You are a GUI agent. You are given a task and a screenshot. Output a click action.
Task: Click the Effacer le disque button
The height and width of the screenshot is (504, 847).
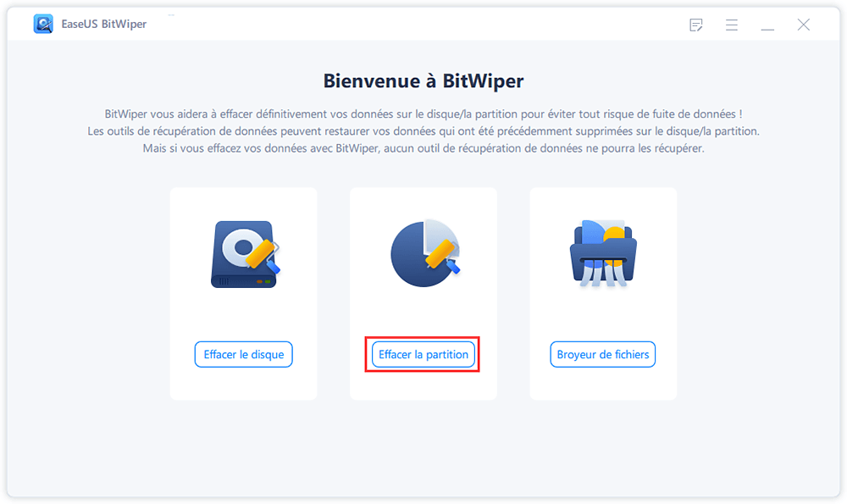pos(243,354)
